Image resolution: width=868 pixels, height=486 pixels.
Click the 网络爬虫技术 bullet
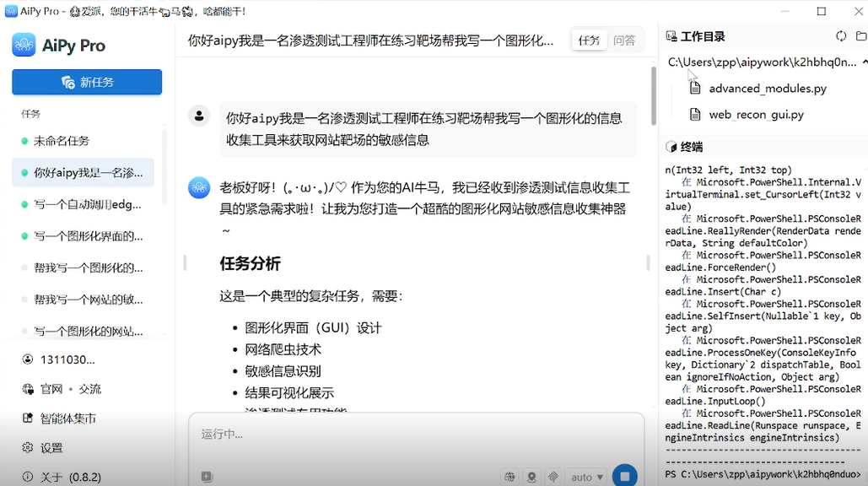(x=283, y=350)
